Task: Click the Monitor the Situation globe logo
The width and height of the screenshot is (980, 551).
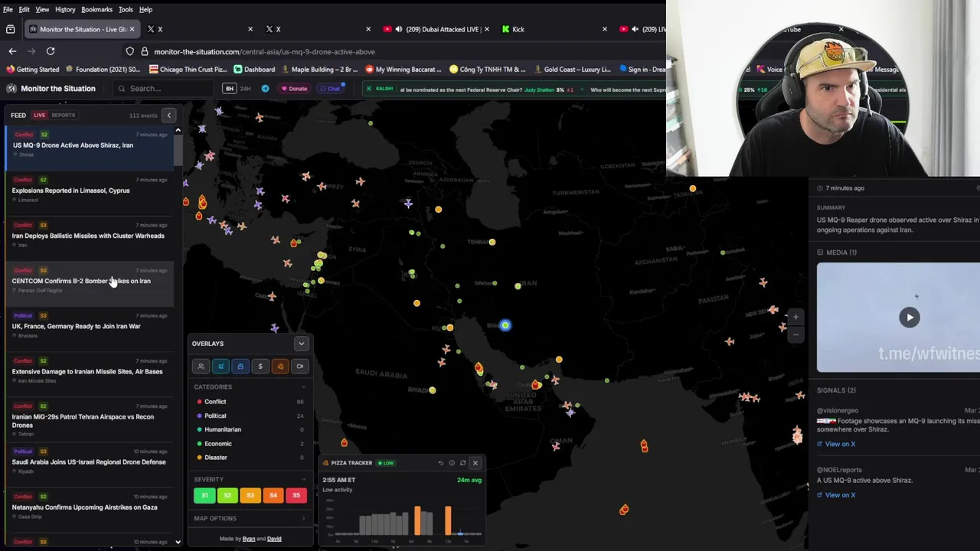Action: pyautogui.click(x=11, y=89)
